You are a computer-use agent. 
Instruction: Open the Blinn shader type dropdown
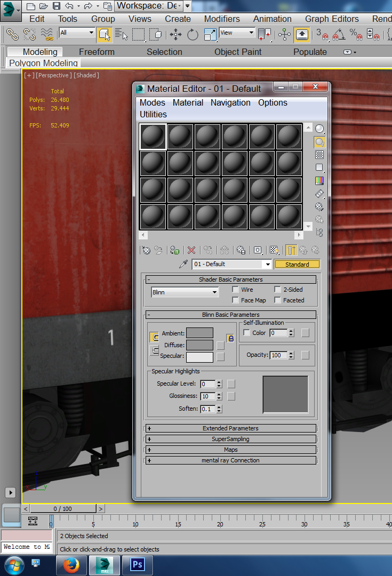pyautogui.click(x=185, y=292)
